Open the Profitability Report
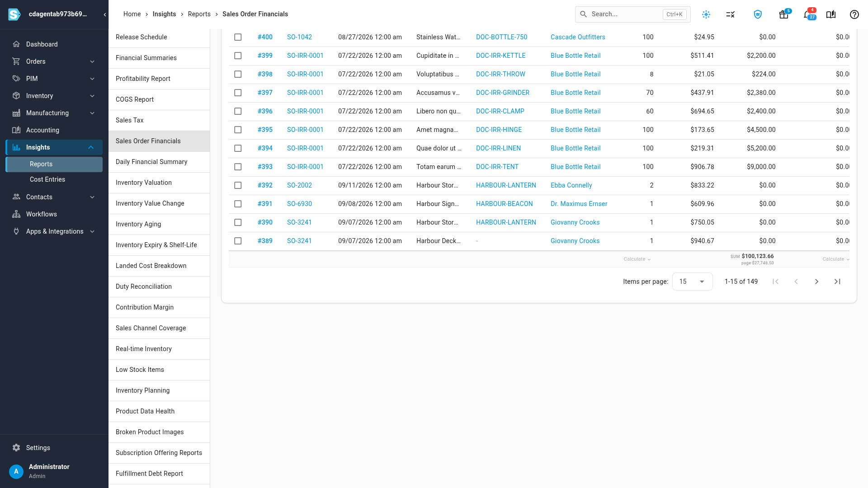Screen dimensions: 868x488 coord(159,79)
